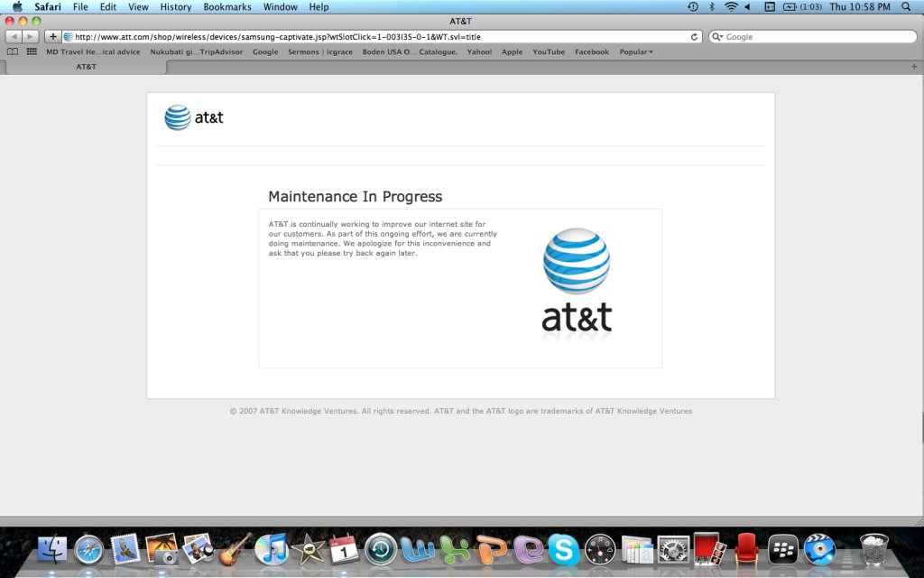Open Mail stamp icon in the Dock
Image resolution: width=924 pixels, height=578 pixels.
[x=125, y=549]
